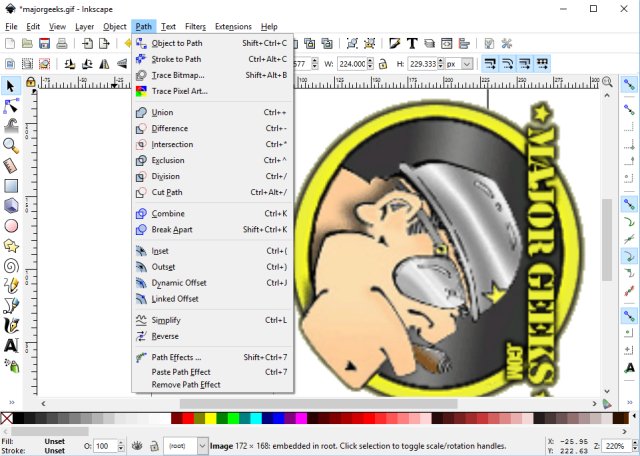
Task: Activate the Zoom magnifier tool
Action: pos(11,146)
